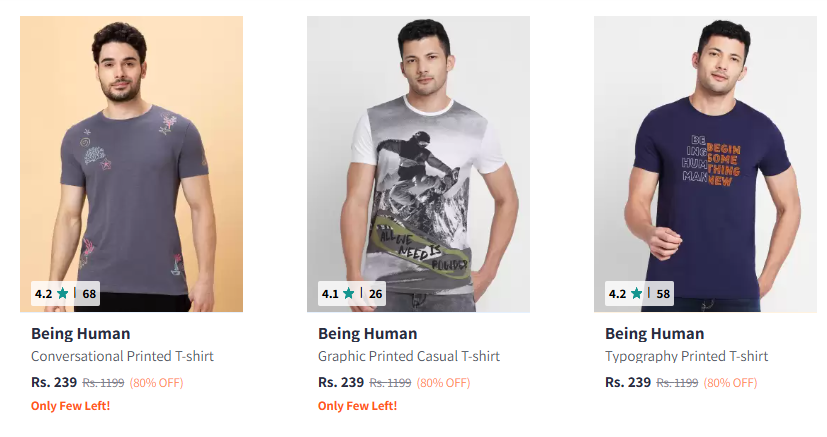827x437 pixels.
Task: Click the 4.2 rating badge with 68 reviews
Action: (66, 294)
